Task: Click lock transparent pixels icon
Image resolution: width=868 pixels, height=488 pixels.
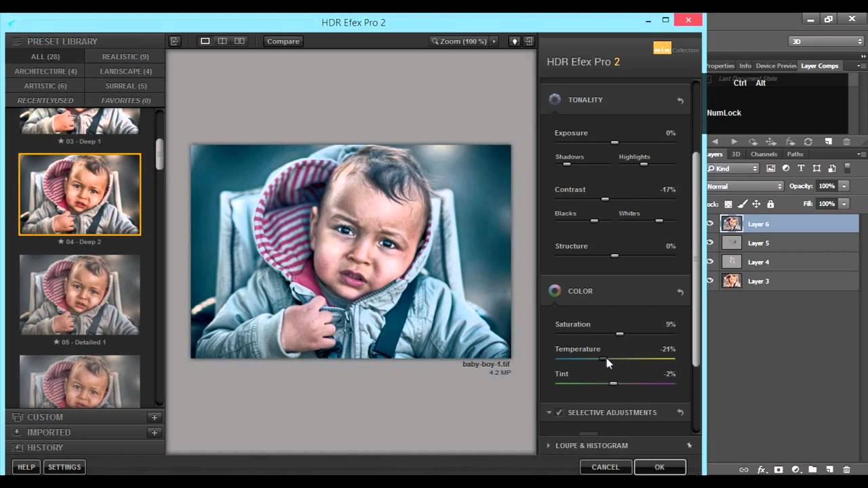Action: pos(728,203)
